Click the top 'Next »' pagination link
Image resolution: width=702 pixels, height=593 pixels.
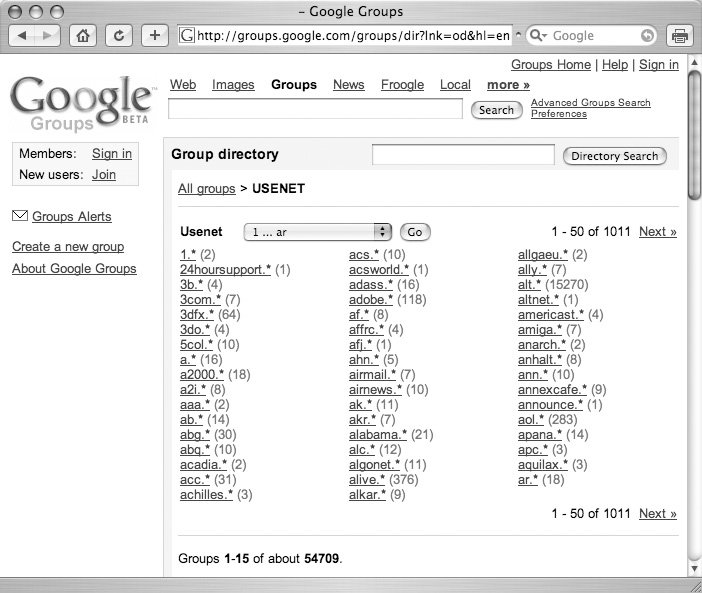click(x=657, y=232)
